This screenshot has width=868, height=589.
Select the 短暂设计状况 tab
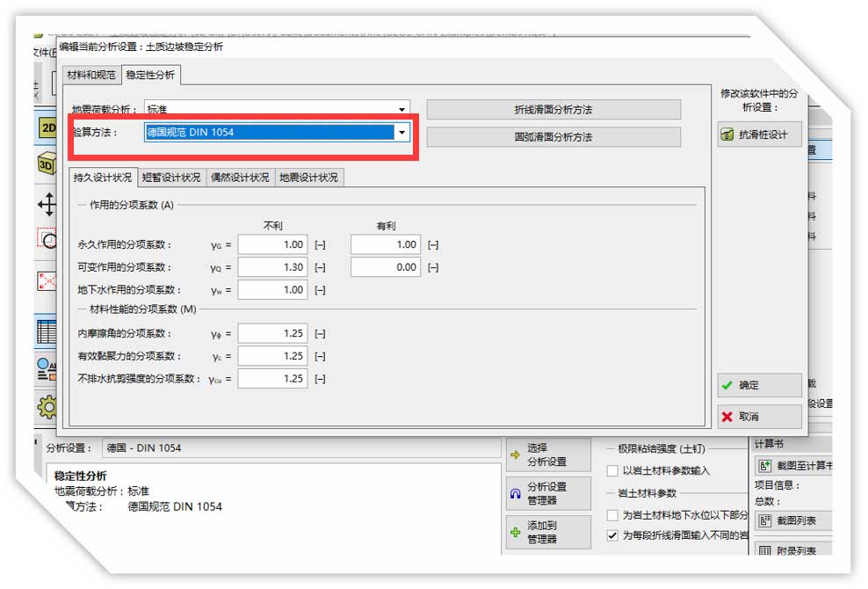[172, 177]
